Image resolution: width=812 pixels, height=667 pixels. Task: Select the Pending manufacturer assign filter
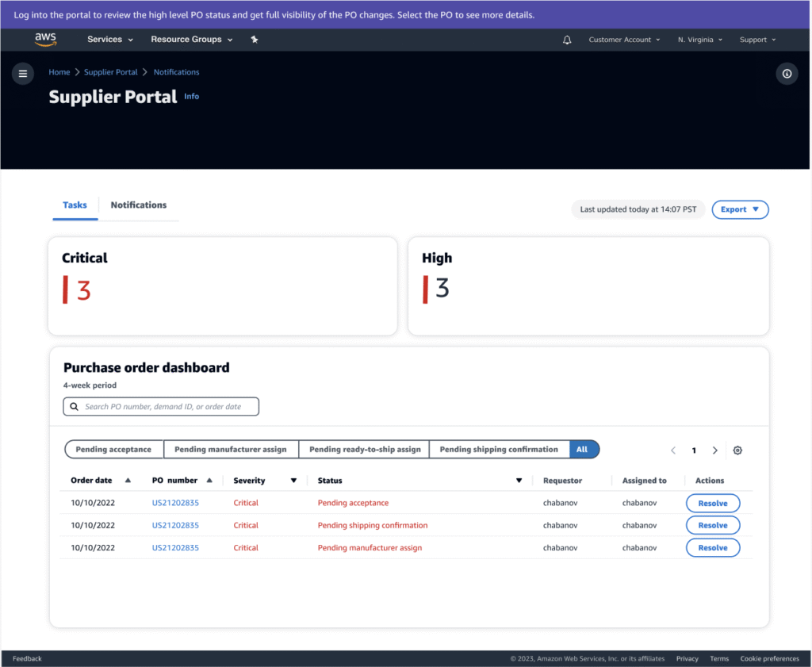[x=230, y=450]
